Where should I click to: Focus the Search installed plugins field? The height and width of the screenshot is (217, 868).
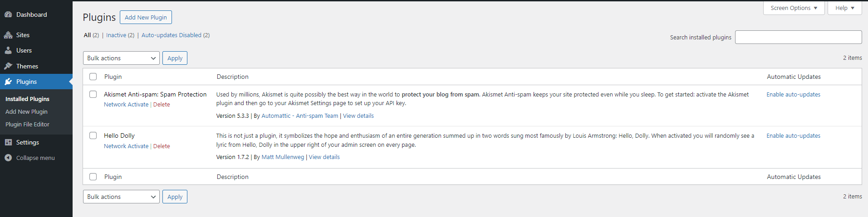[798, 37]
